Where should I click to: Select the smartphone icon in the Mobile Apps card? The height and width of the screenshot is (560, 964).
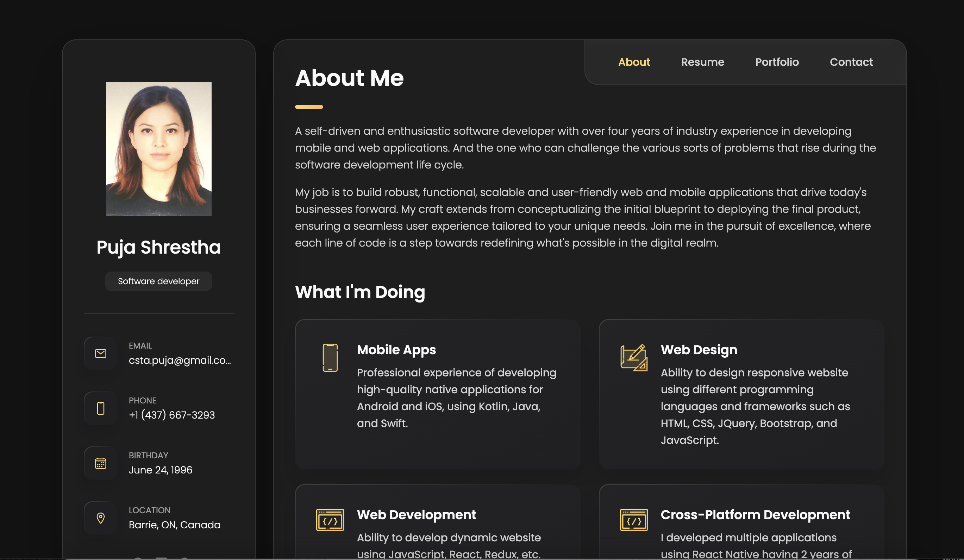click(x=330, y=358)
